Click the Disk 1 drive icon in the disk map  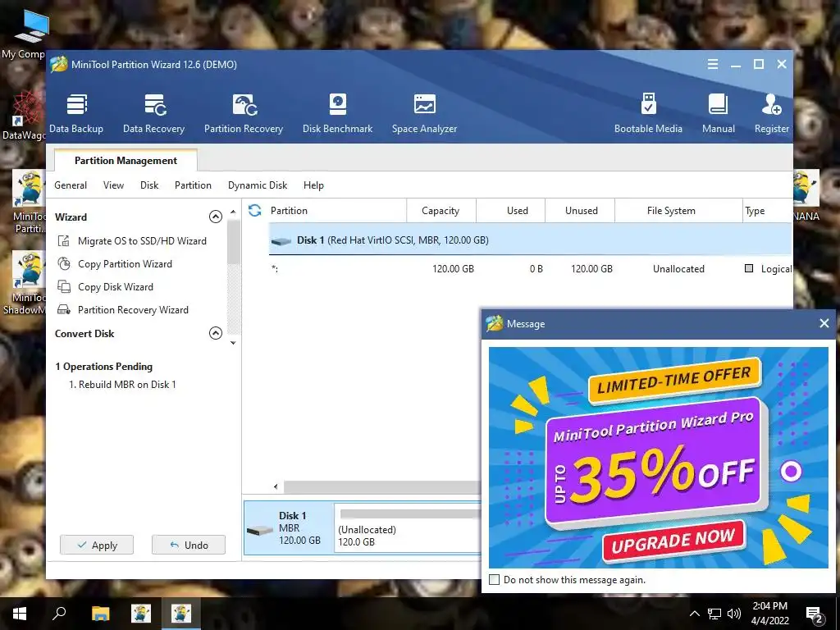click(260, 531)
